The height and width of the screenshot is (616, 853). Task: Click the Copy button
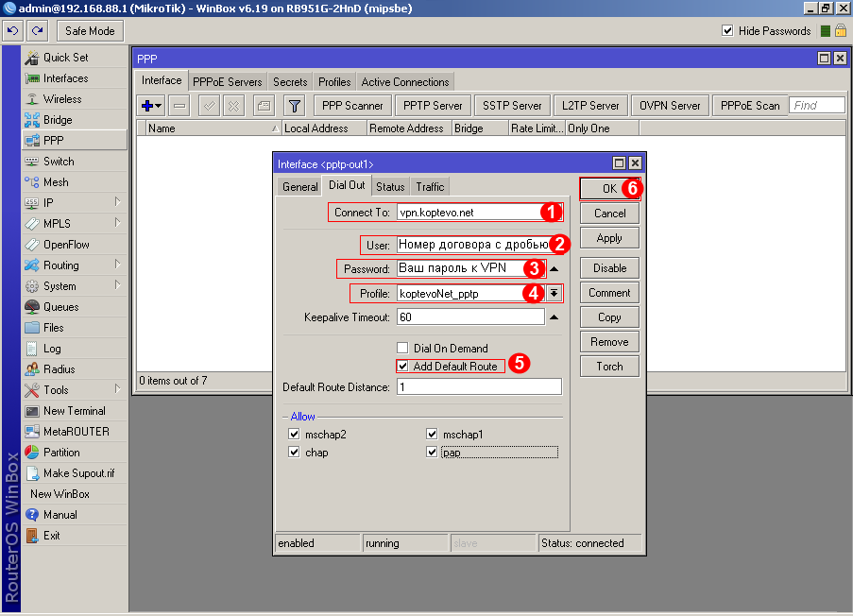tap(609, 317)
